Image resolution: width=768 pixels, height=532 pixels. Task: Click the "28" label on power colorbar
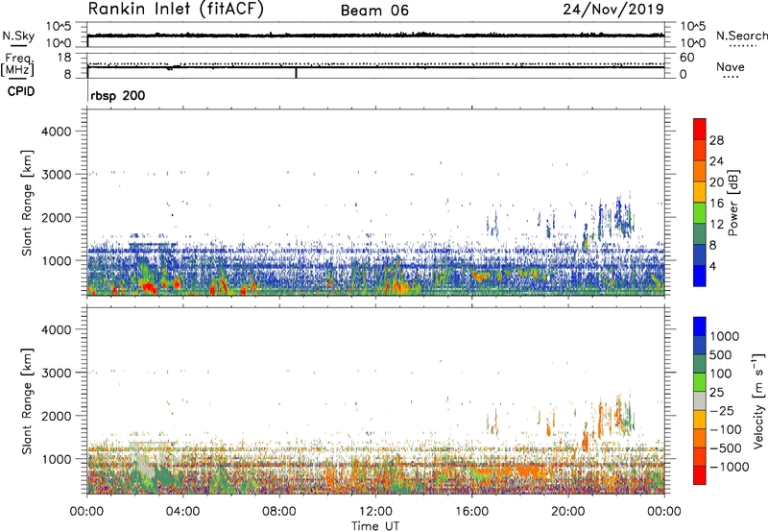716,140
